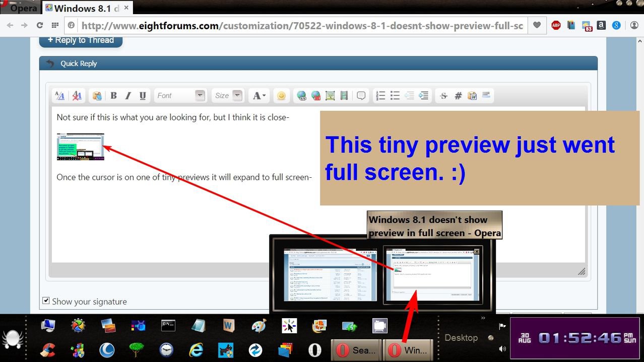Open the Size dropdown
This screenshot has width=644, height=362.
coord(228,96)
